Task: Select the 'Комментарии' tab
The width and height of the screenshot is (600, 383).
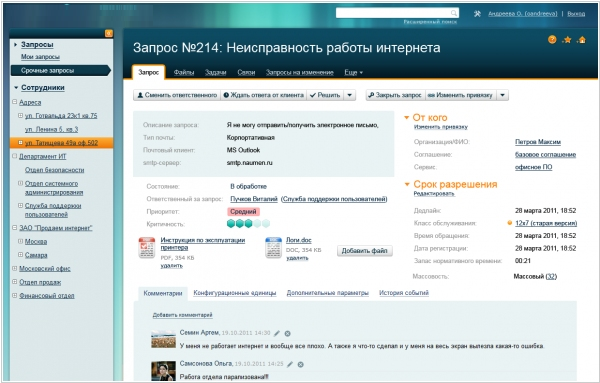Action: point(163,293)
